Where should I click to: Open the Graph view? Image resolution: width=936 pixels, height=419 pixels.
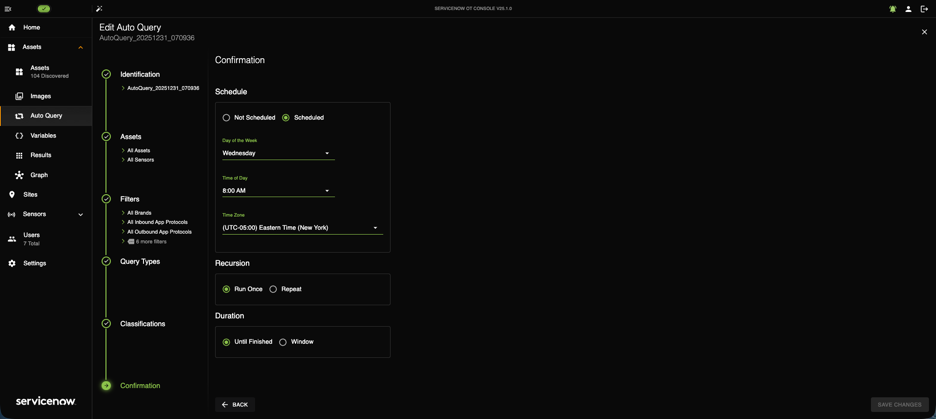pos(46,175)
